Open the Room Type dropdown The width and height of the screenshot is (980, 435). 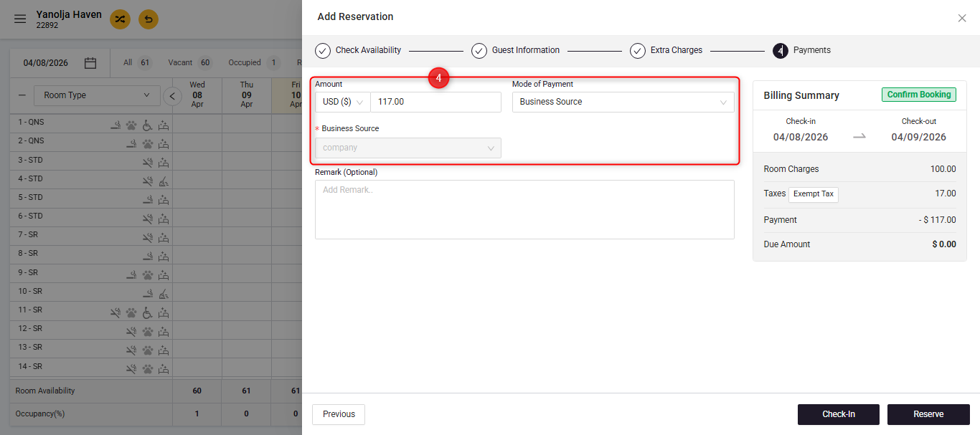[97, 95]
